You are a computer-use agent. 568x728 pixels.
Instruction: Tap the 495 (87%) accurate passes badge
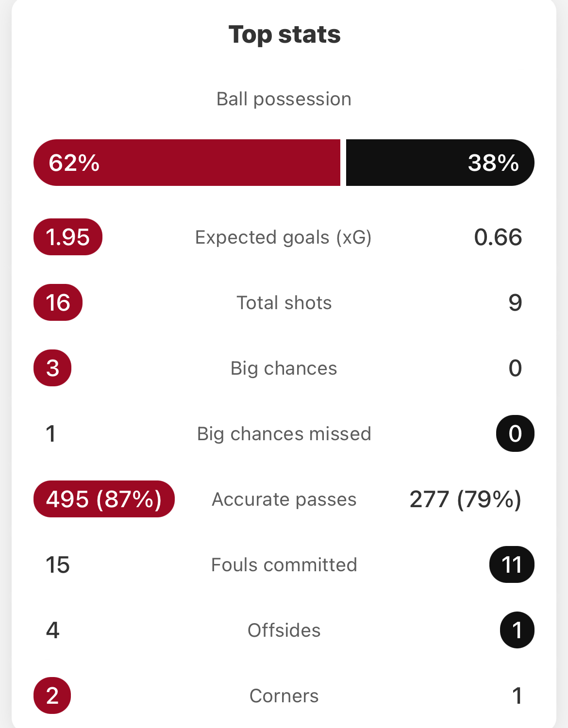(104, 499)
